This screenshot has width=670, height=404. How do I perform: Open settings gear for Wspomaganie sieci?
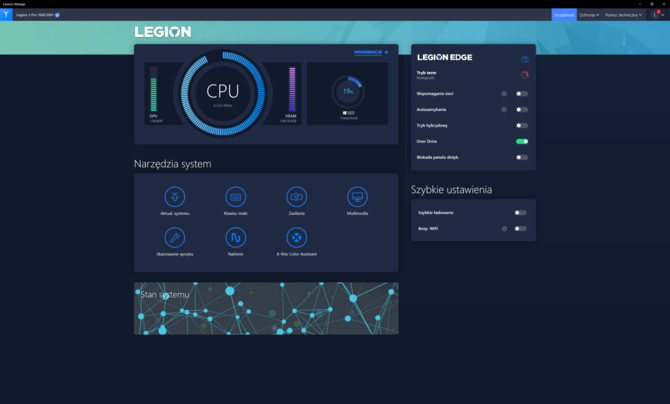(504, 94)
